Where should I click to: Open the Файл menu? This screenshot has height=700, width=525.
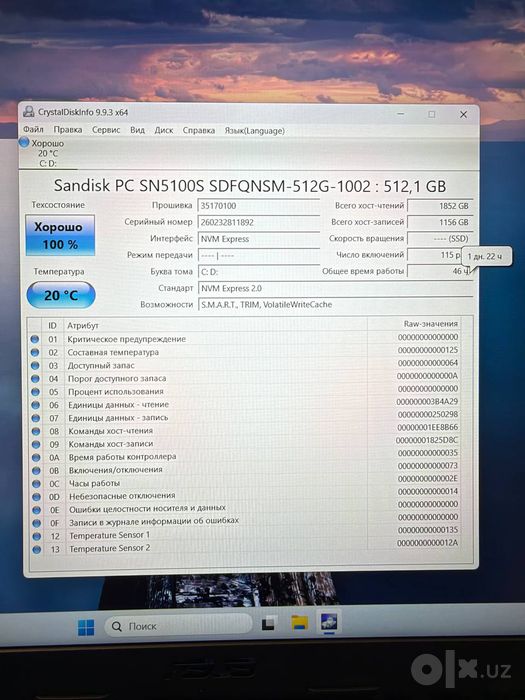[33, 129]
